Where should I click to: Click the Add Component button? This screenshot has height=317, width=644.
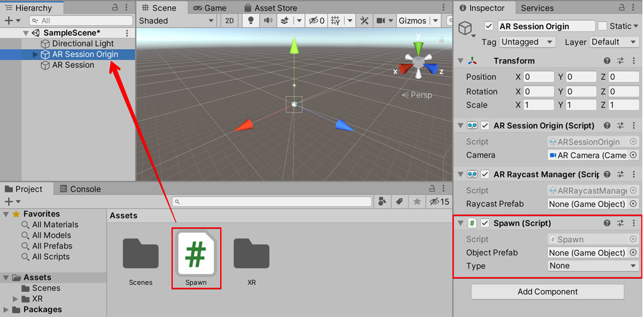click(548, 292)
